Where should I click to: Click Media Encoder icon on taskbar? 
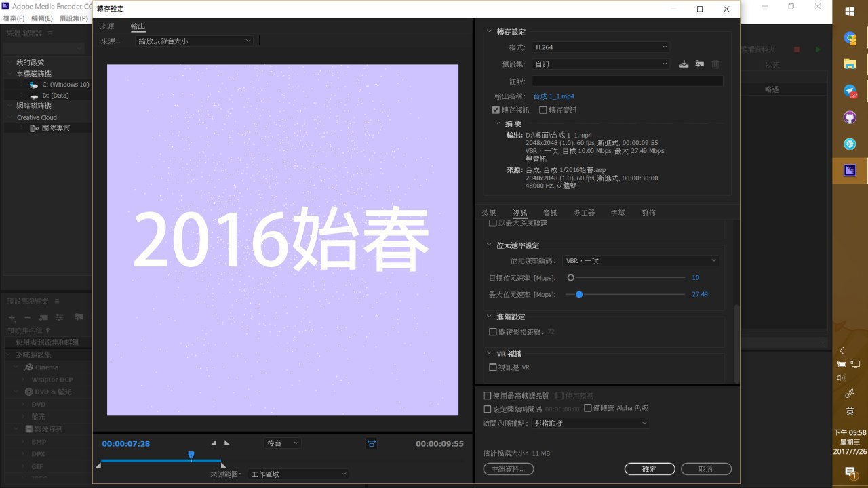(850, 170)
